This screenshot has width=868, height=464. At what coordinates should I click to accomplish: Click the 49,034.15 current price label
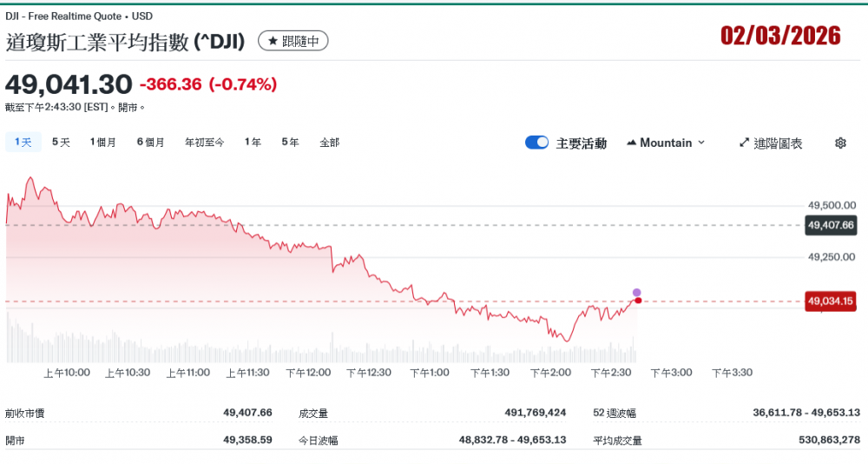point(831,302)
